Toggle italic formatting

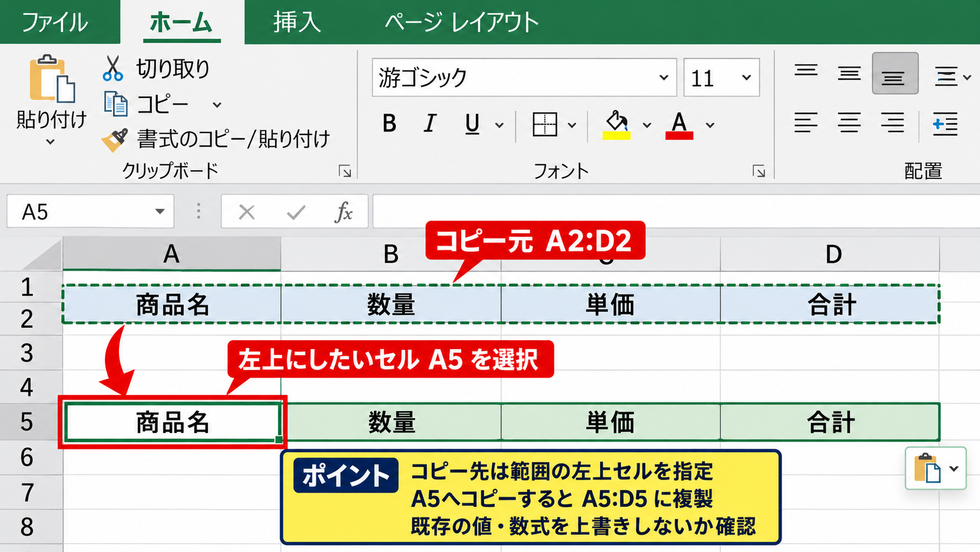click(430, 124)
